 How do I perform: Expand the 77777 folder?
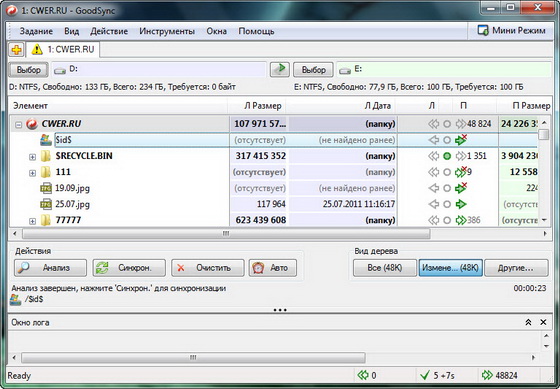coord(32,221)
